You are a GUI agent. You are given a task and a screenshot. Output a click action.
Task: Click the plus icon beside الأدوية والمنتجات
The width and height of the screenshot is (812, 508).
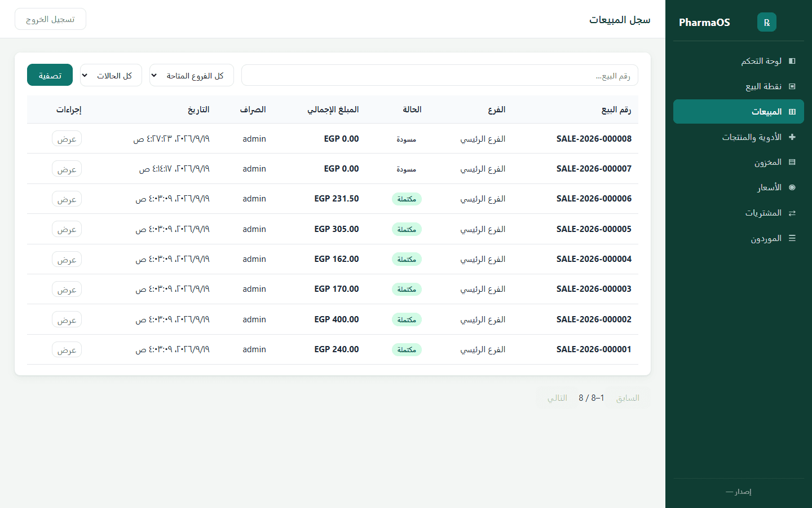pos(792,137)
